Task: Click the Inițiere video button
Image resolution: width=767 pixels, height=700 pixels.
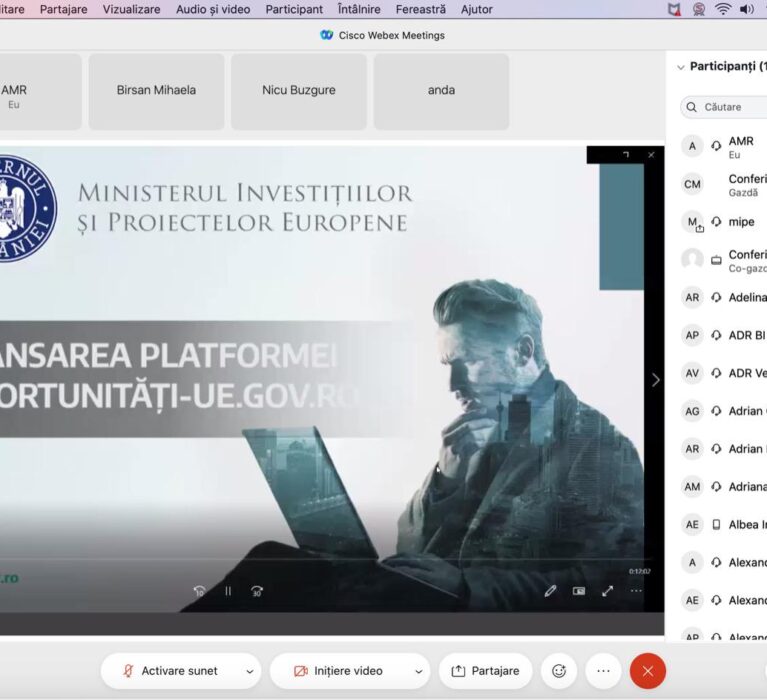Action: 339,671
